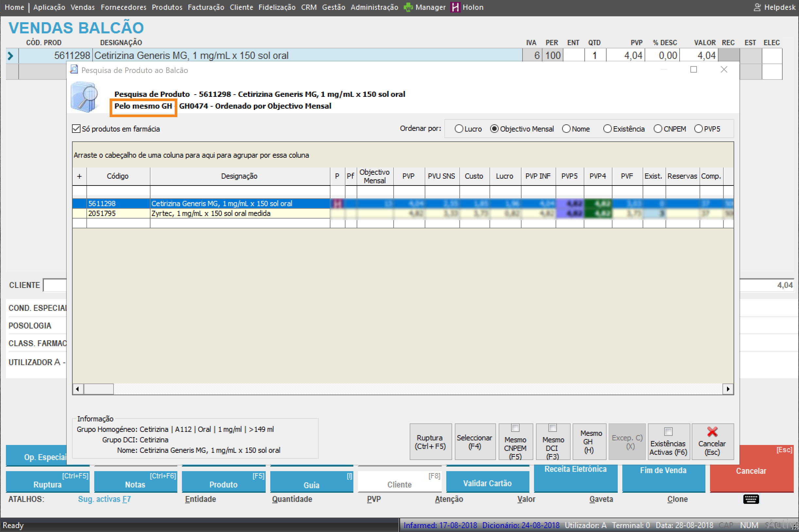799x532 pixels.
Task: Open the Facturação menu
Action: coord(205,7)
